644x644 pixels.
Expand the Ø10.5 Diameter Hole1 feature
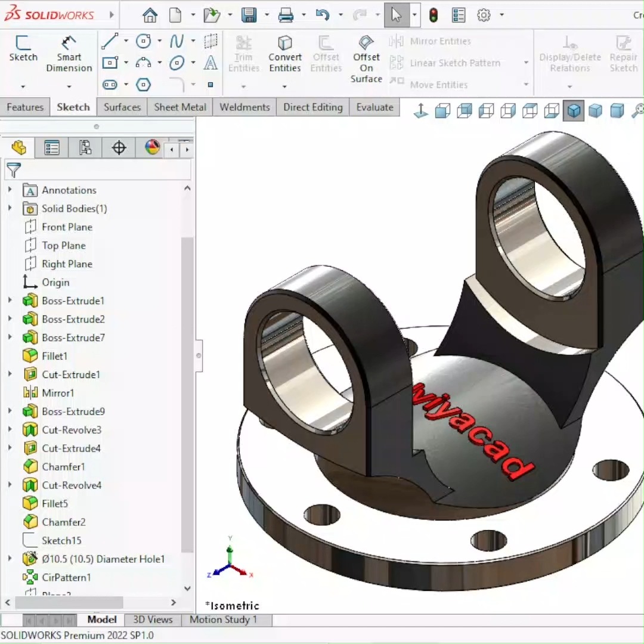pyautogui.click(x=10, y=559)
